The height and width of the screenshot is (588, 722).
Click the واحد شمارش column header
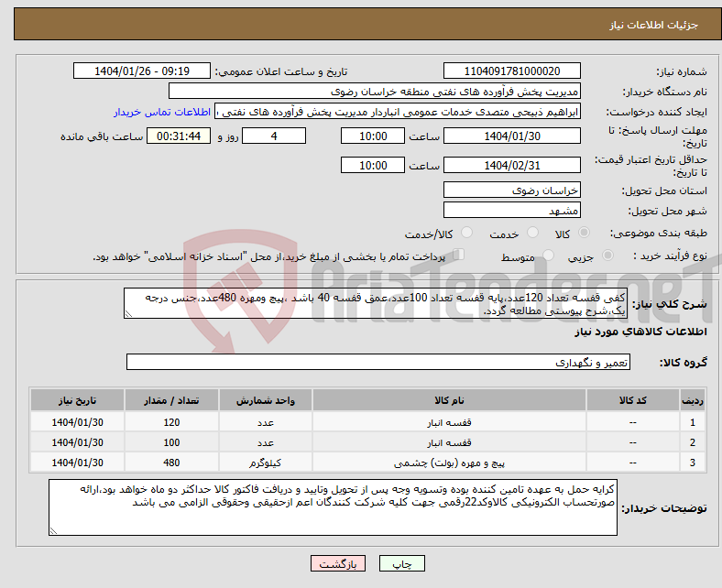point(266,400)
